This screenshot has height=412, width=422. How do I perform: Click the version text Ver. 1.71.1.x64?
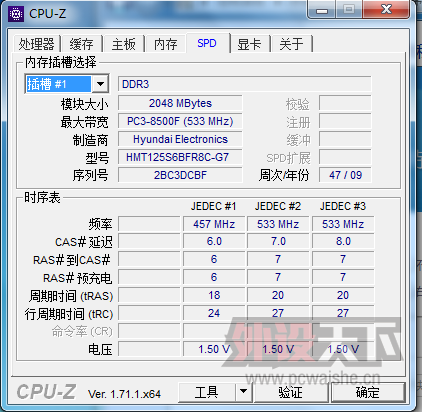coord(124,394)
